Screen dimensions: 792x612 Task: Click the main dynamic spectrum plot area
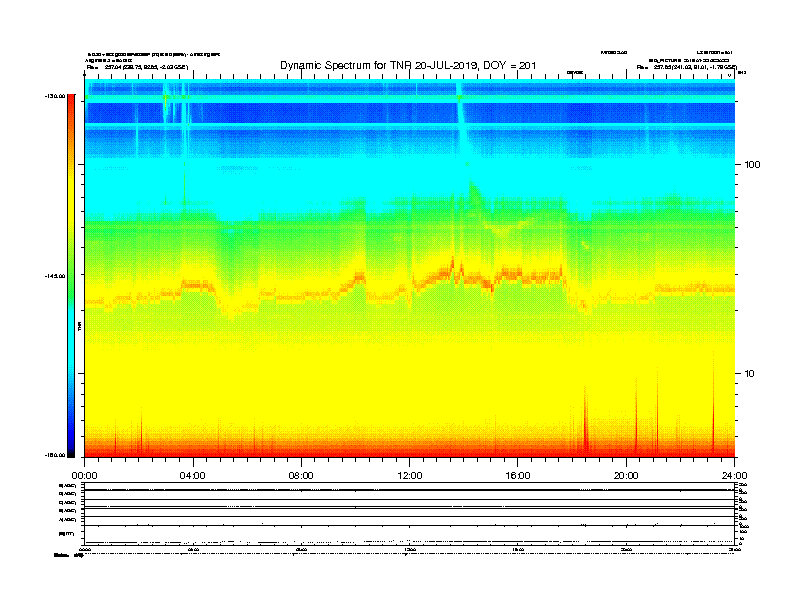click(410, 268)
